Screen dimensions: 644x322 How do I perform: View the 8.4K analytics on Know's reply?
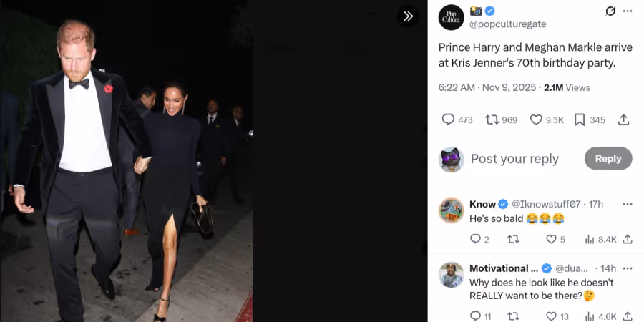click(600, 239)
